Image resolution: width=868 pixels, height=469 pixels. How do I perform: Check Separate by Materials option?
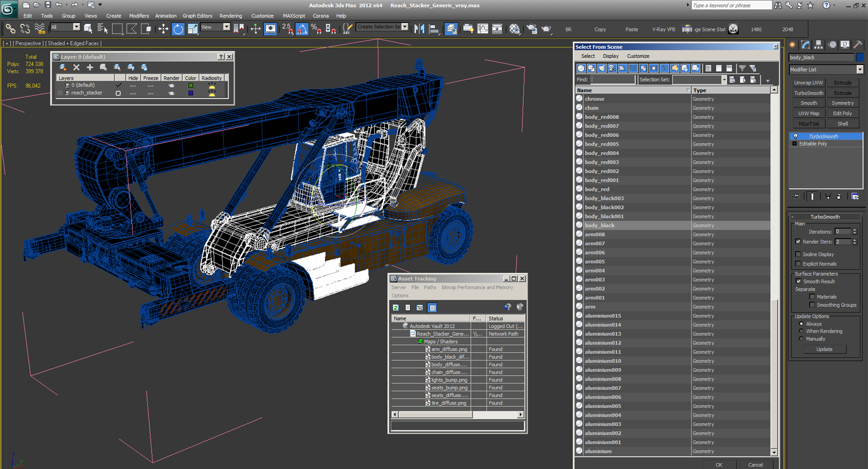tap(812, 297)
